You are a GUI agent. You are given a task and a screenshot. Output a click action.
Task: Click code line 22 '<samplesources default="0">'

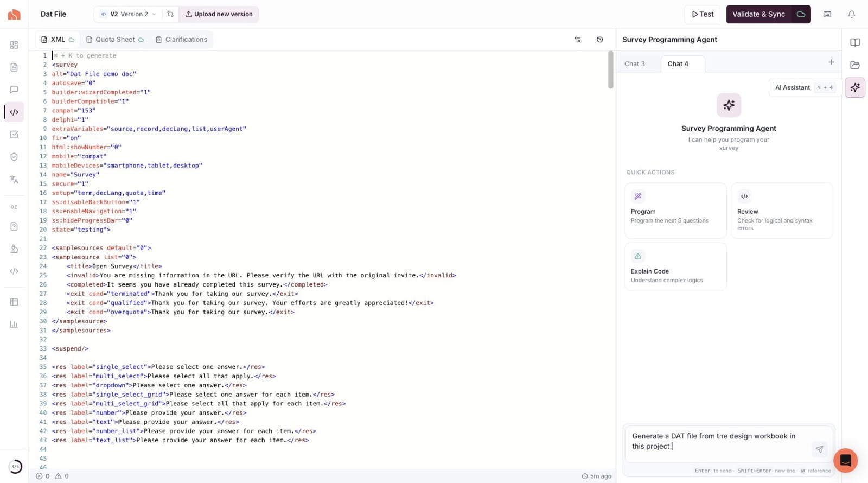pos(101,248)
